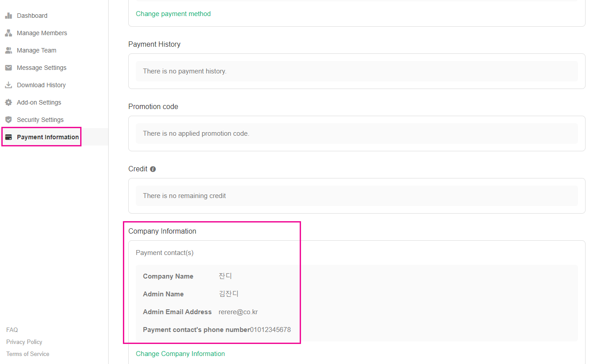
Task: Click the Security Settings shield icon
Action: [8, 120]
